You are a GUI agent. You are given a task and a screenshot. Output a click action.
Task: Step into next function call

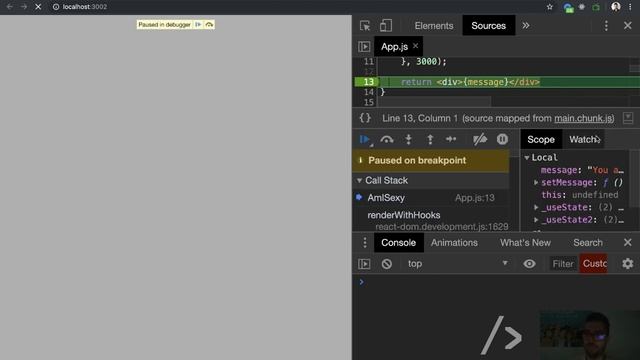point(408,140)
